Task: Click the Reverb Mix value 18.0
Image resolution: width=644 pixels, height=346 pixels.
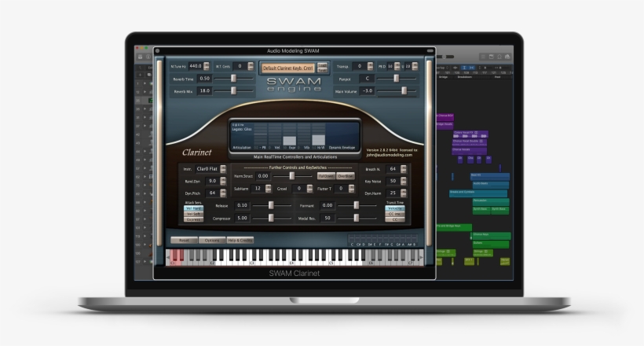Action: pos(204,90)
